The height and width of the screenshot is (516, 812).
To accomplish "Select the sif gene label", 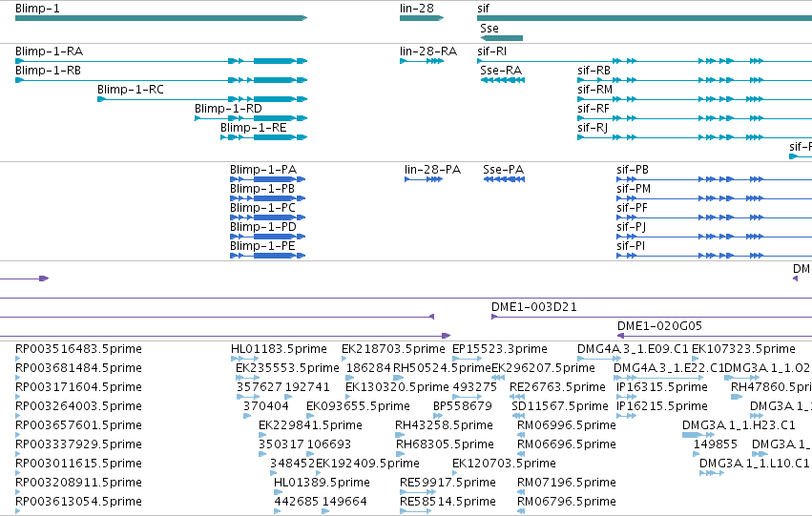I will tap(483, 9).
